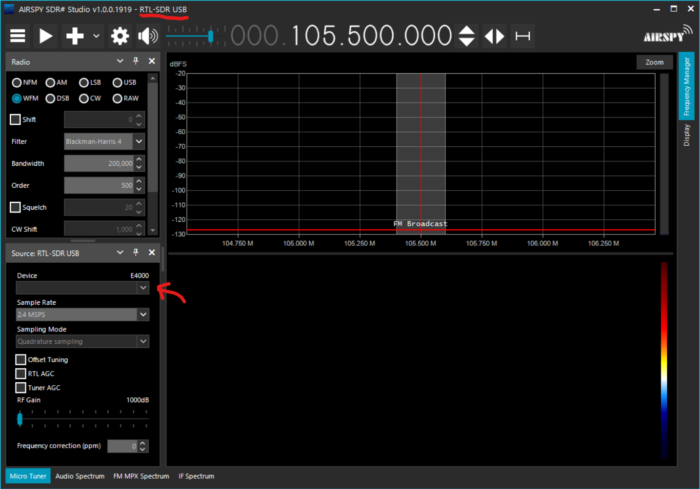Image resolution: width=700 pixels, height=489 pixels.
Task: Open the Sample Rate dropdown
Action: 143,315
